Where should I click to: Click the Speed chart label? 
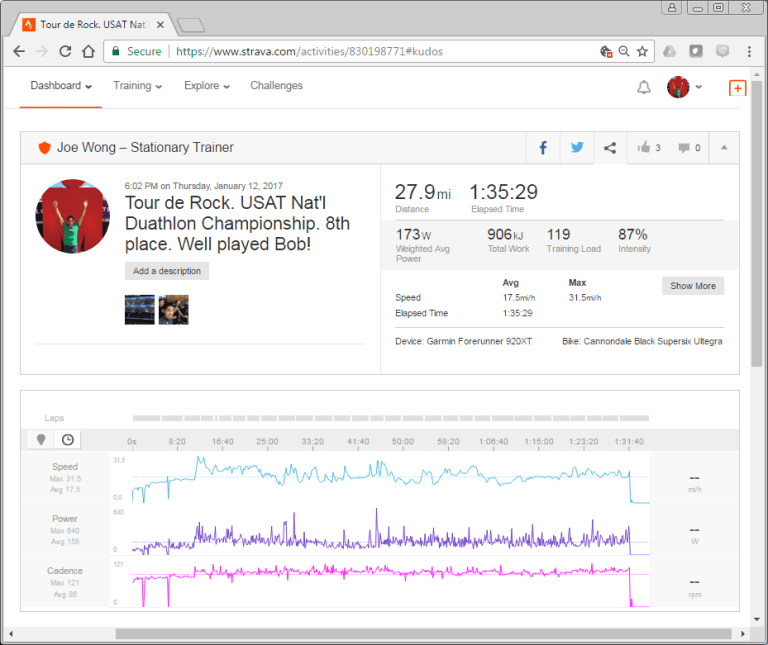(65, 467)
